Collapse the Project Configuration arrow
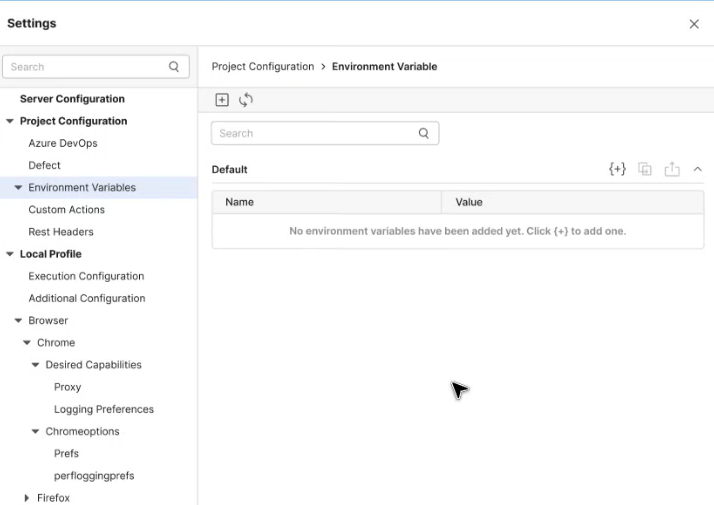The width and height of the screenshot is (714, 505). pyautogui.click(x=10, y=121)
